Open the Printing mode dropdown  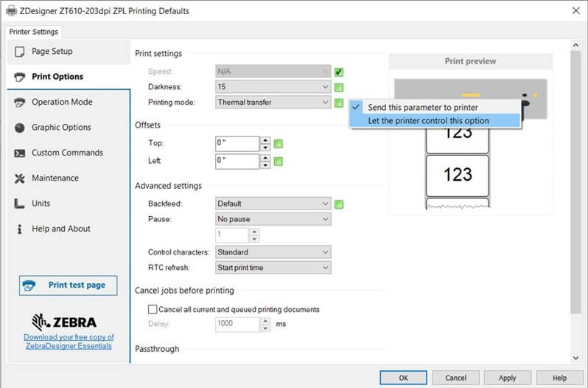tap(273, 102)
